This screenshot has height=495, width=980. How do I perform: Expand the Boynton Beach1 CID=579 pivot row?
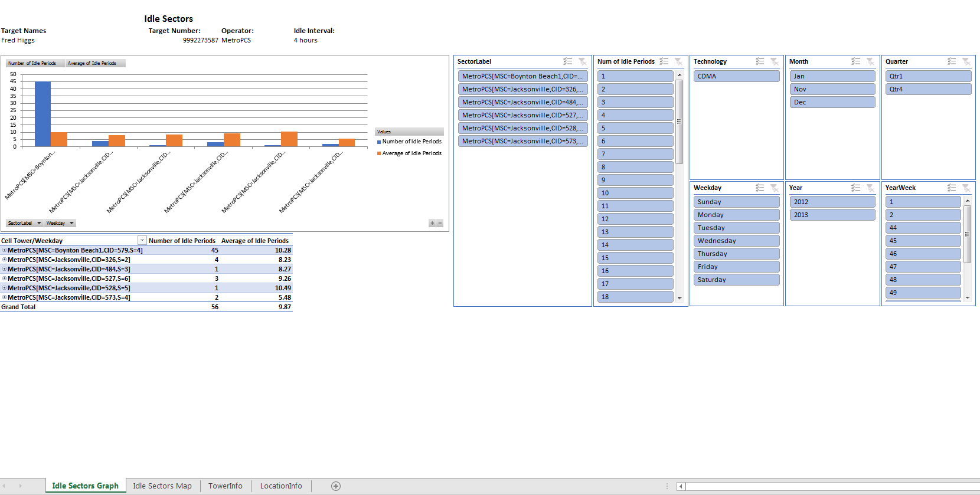4,250
